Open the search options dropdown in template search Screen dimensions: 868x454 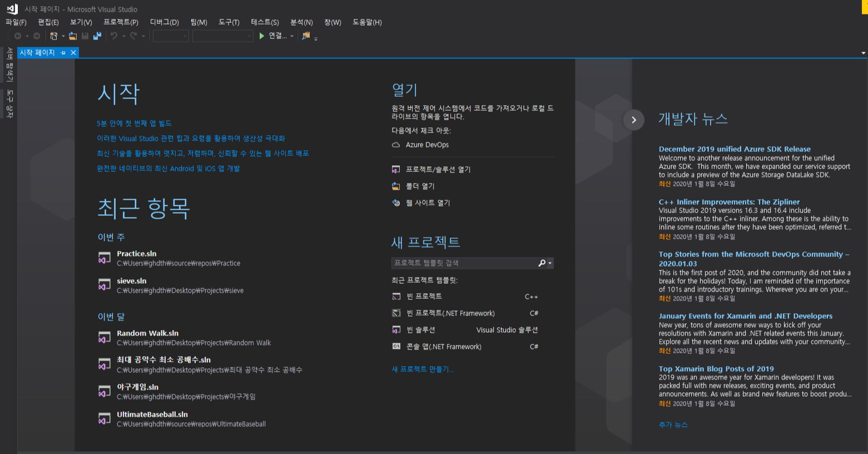coord(550,263)
